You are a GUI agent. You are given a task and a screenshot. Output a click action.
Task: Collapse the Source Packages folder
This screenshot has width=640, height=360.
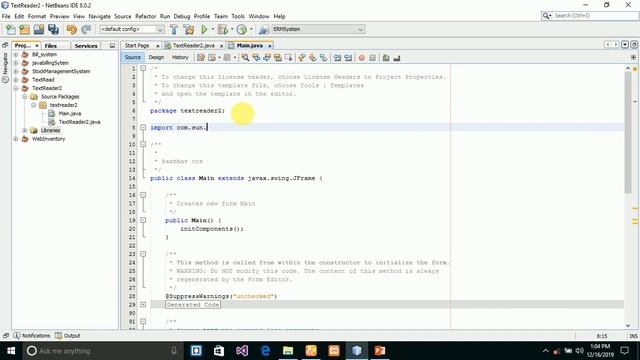point(24,97)
